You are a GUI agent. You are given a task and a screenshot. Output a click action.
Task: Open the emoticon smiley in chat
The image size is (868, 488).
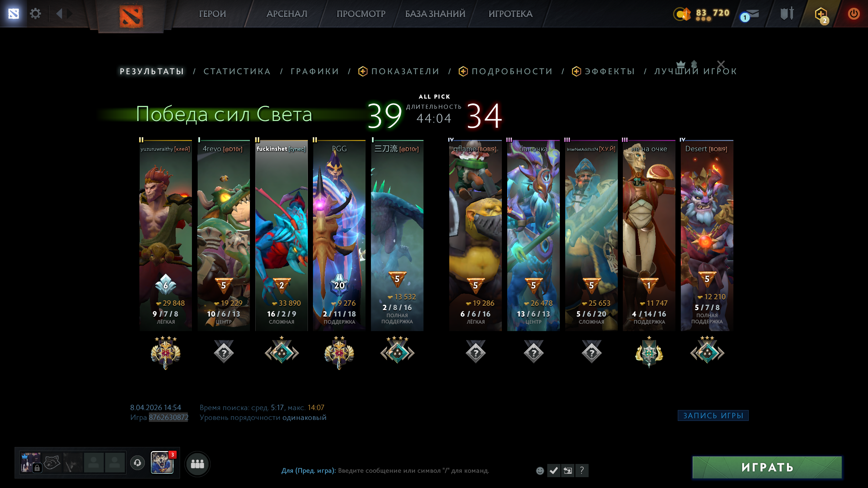click(x=540, y=470)
